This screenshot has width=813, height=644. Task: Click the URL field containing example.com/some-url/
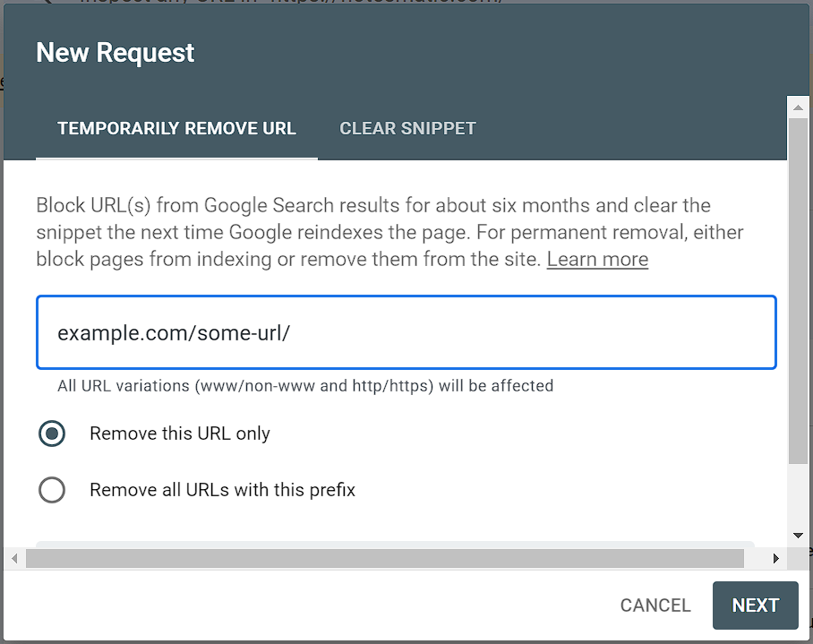pos(405,331)
